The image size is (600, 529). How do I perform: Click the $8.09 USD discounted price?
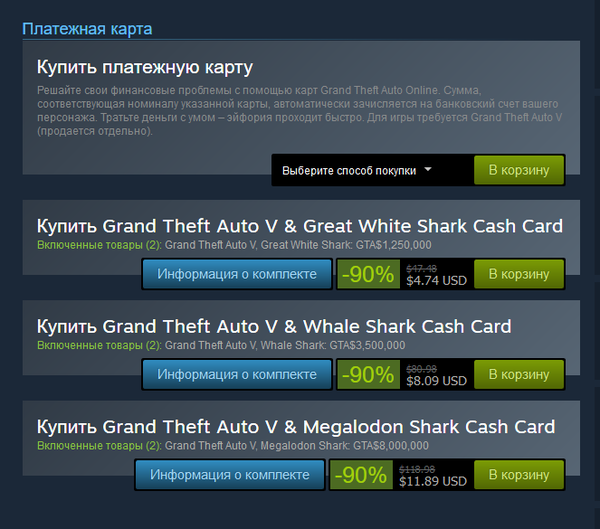pos(436,381)
